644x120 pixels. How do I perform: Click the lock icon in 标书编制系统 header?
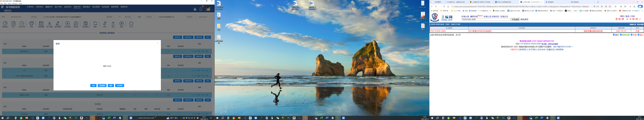pos(195,9)
